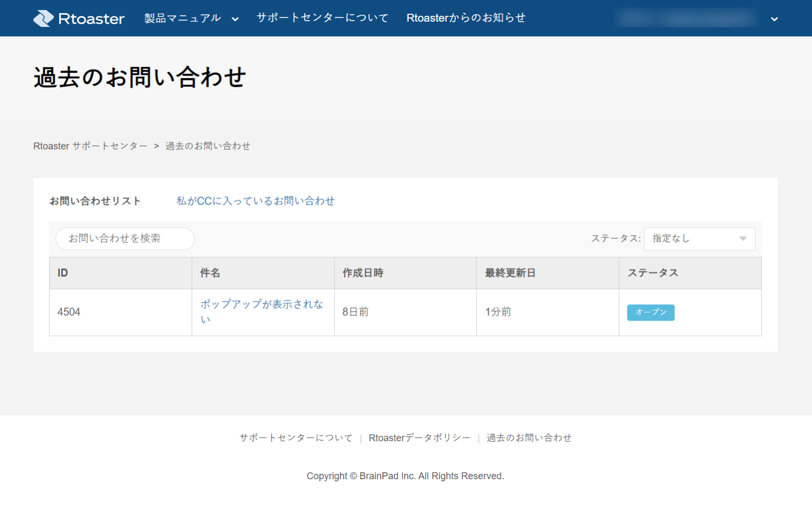812x514 pixels.
Task: Open the Rtoasterからのお知らせ menu item
Action: pyautogui.click(x=465, y=17)
